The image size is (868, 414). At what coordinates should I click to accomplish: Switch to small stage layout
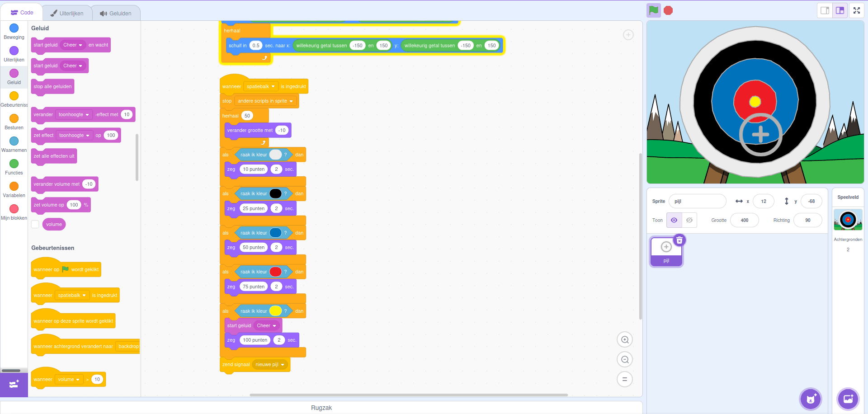[x=825, y=10]
